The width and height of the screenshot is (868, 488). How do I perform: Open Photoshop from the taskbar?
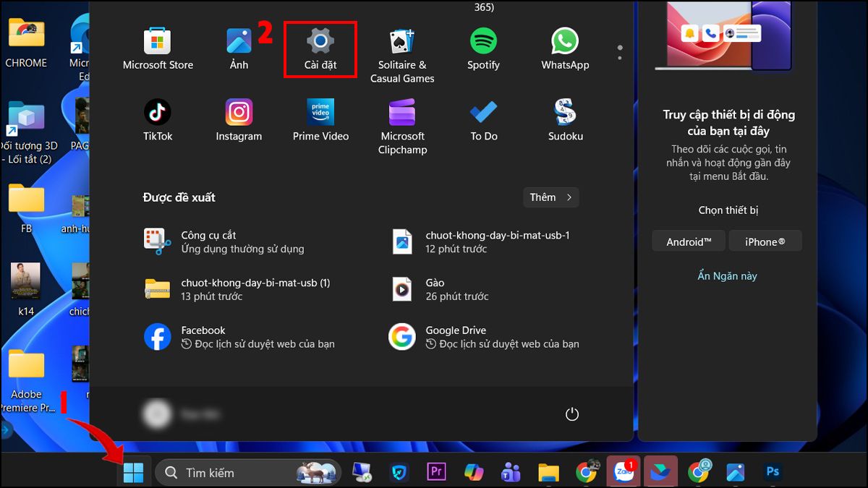773,472
